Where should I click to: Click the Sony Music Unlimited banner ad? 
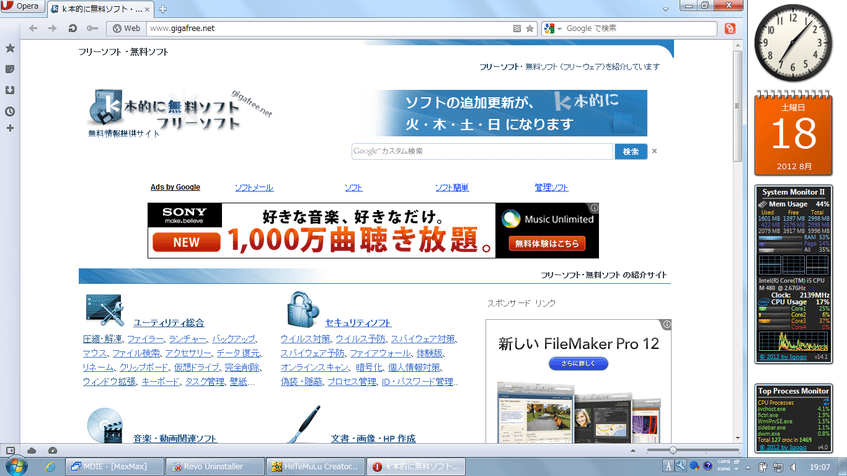pyautogui.click(x=373, y=231)
